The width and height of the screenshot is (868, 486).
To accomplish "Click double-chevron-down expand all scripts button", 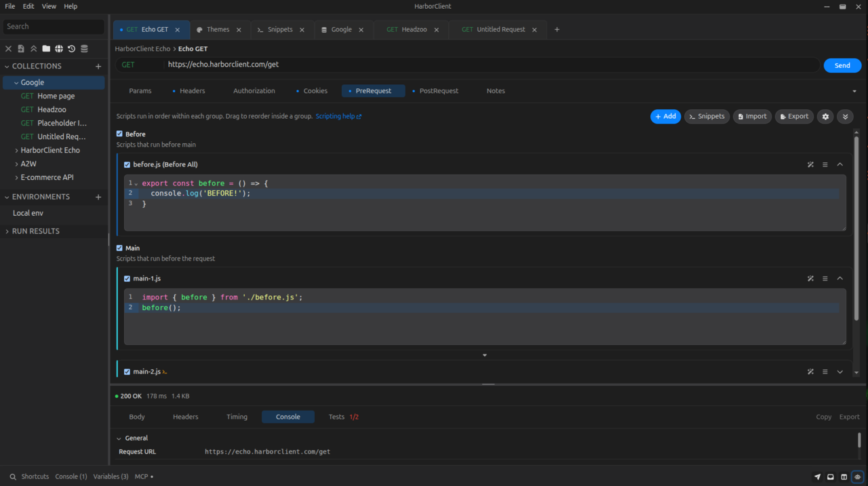I will [845, 117].
